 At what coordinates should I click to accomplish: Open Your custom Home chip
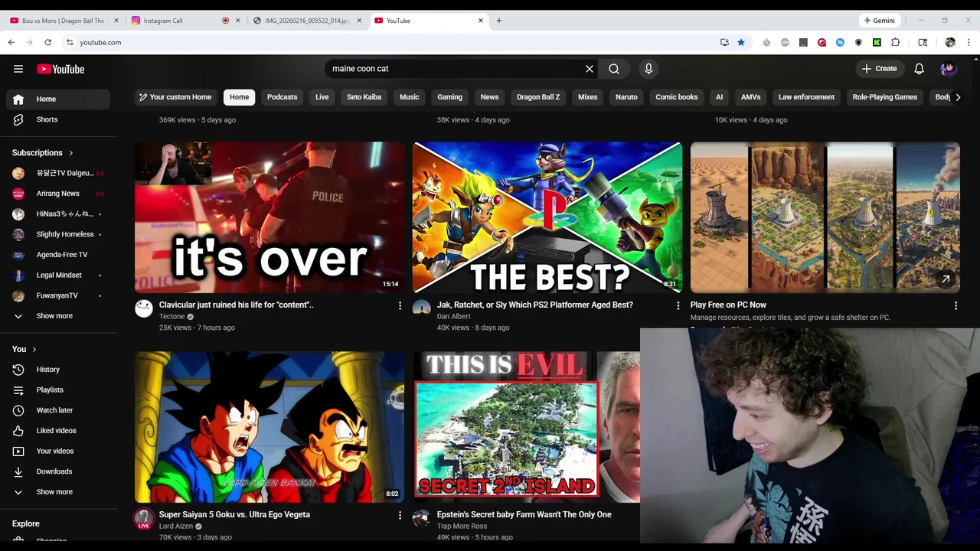[175, 97]
